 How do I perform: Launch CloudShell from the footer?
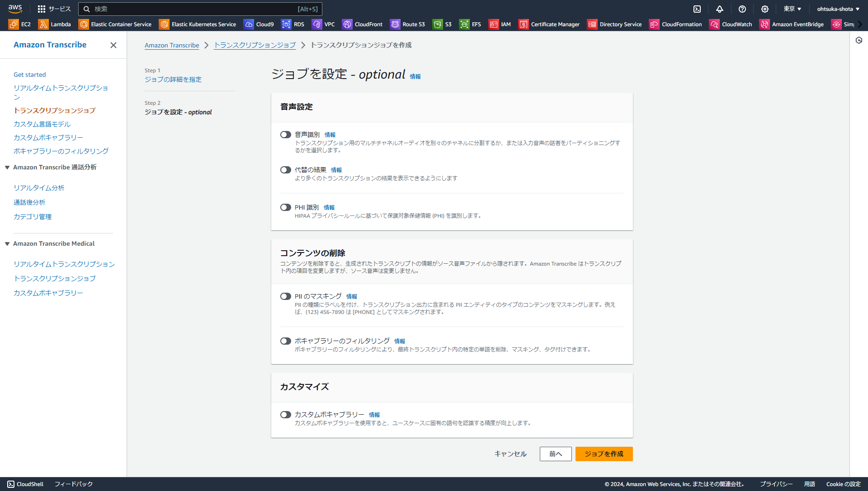(x=25, y=484)
